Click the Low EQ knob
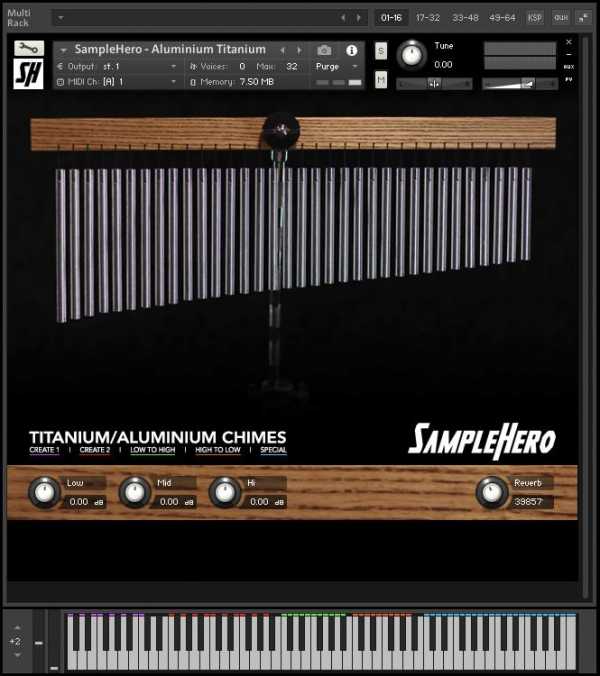The image size is (600, 676). coord(43,491)
